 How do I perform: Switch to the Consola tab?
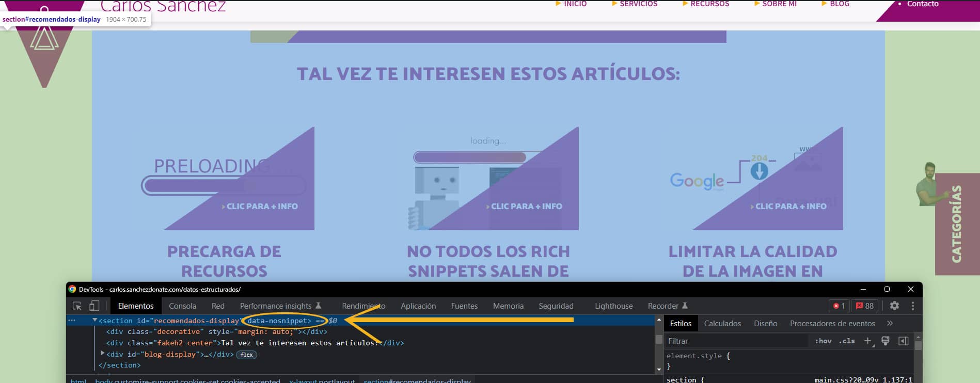(182, 306)
